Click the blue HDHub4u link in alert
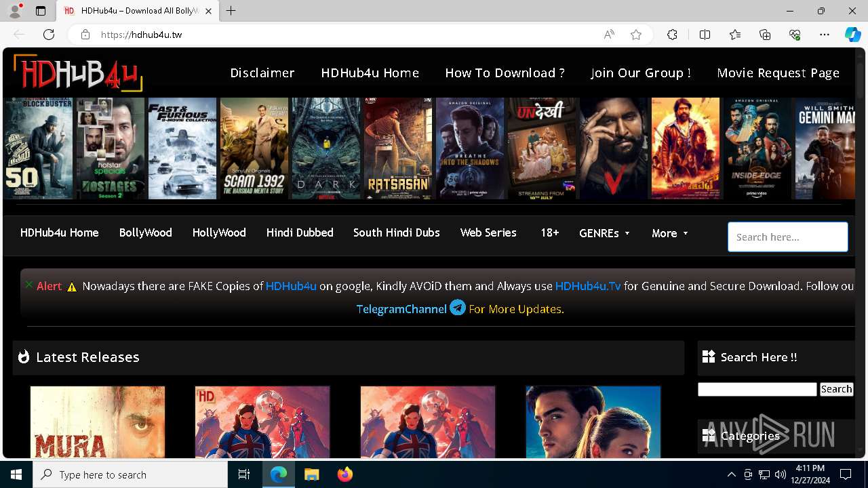 (291, 286)
